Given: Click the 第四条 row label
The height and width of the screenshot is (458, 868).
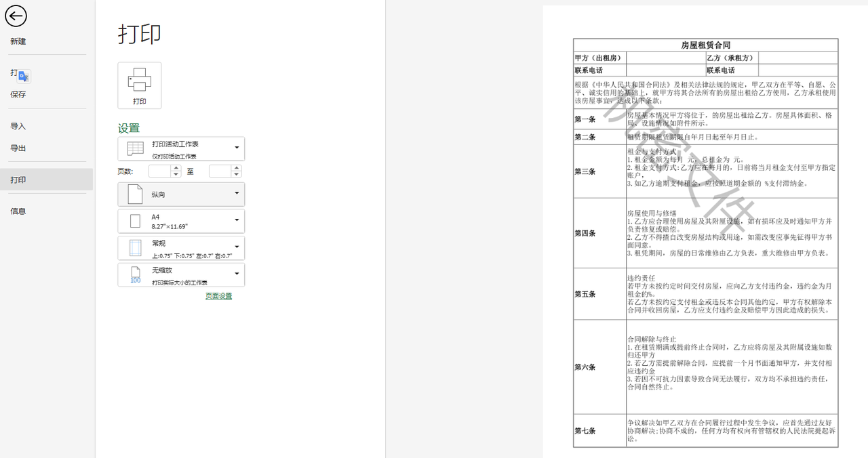Looking at the screenshot, I should tap(585, 233).
